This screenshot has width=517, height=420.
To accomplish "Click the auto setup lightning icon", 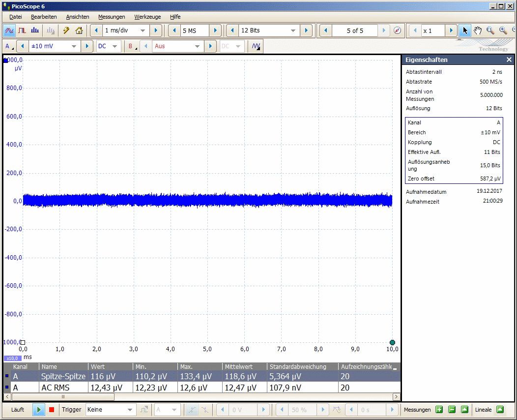I will (66, 30).
